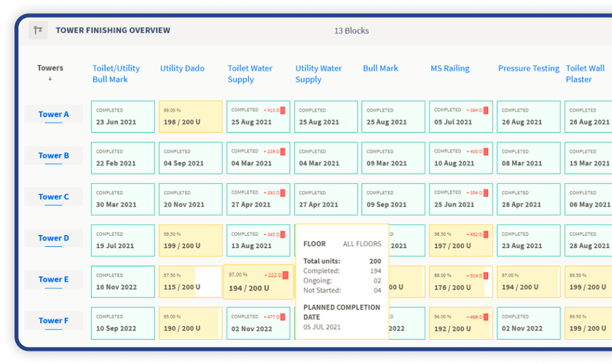Click the Utility Water Supply column header
612x364 pixels.
click(x=318, y=74)
